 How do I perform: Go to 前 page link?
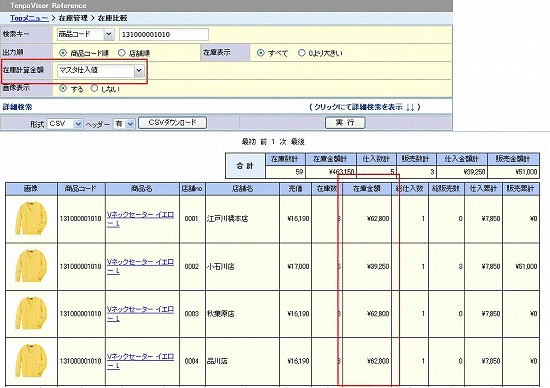263,142
